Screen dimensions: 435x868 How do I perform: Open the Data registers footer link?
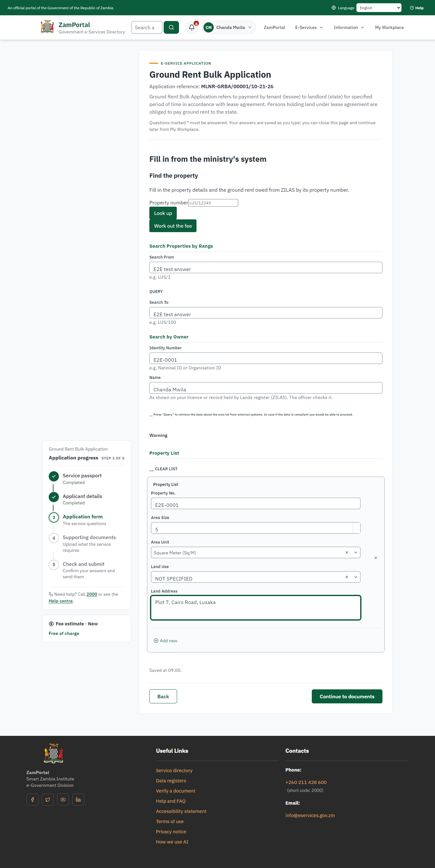tap(171, 781)
